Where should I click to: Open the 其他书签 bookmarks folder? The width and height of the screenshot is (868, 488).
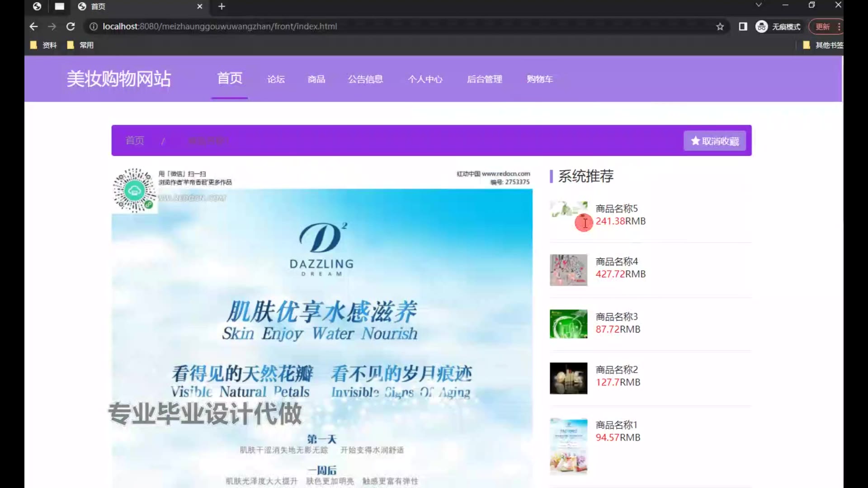tap(823, 45)
